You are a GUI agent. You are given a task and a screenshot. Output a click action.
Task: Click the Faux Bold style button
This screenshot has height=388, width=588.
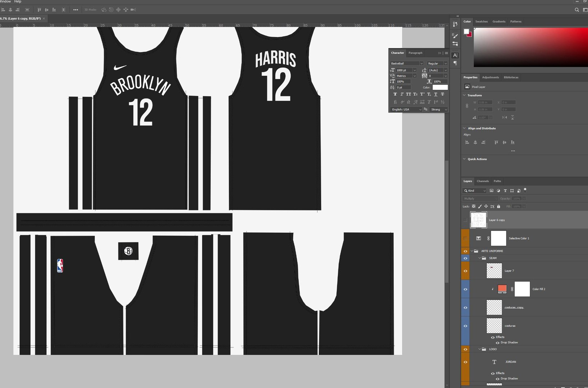click(395, 94)
